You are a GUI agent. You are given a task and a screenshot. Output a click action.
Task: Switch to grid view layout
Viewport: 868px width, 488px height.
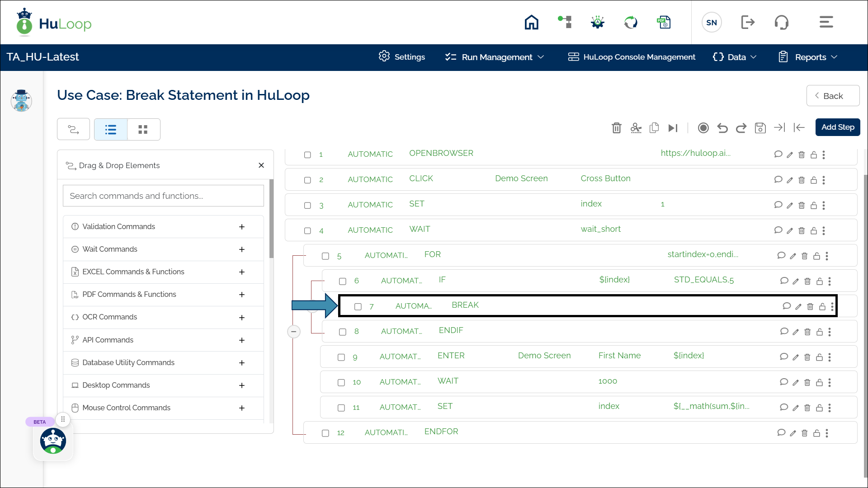click(143, 130)
